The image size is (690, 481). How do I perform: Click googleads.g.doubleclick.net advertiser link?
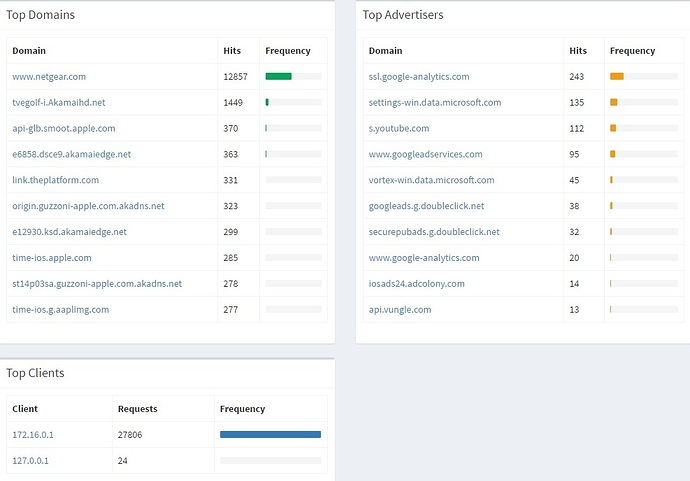tap(426, 206)
